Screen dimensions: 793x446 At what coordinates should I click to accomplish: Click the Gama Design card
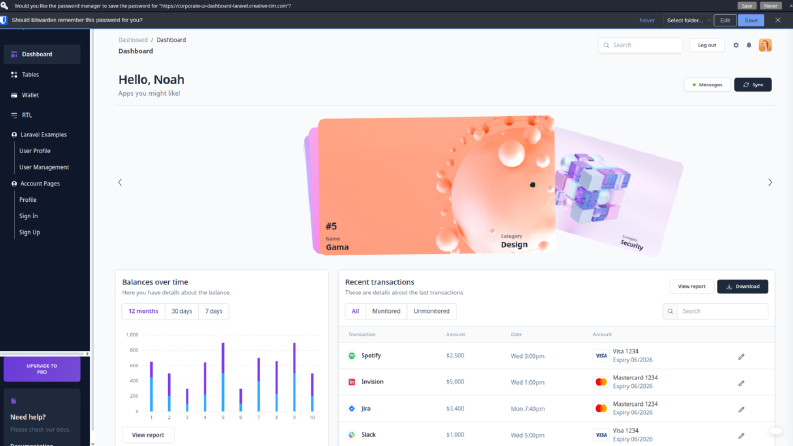tap(435, 186)
